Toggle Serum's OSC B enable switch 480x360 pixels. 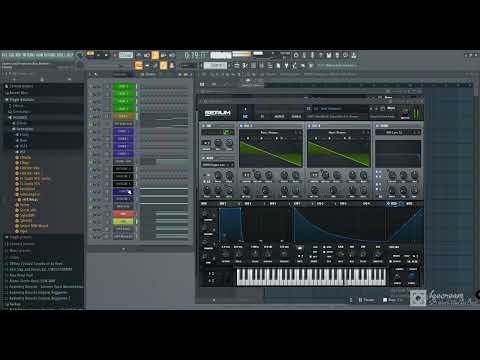[310, 126]
